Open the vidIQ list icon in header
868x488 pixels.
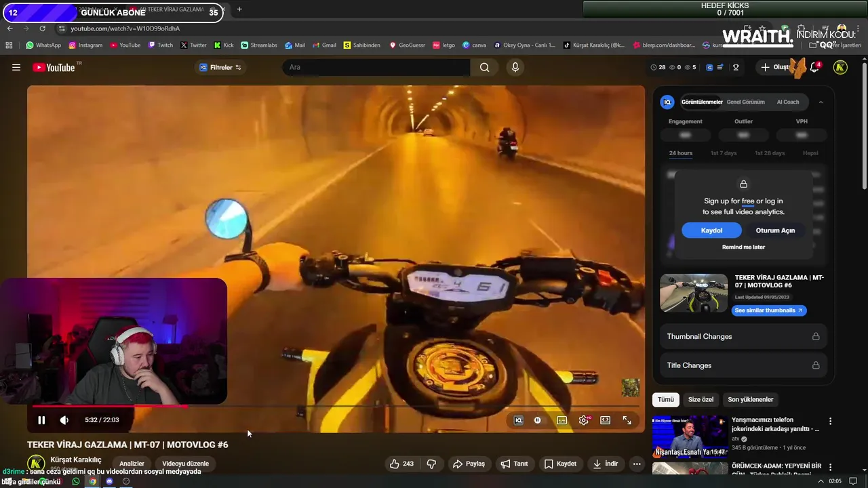click(x=720, y=67)
